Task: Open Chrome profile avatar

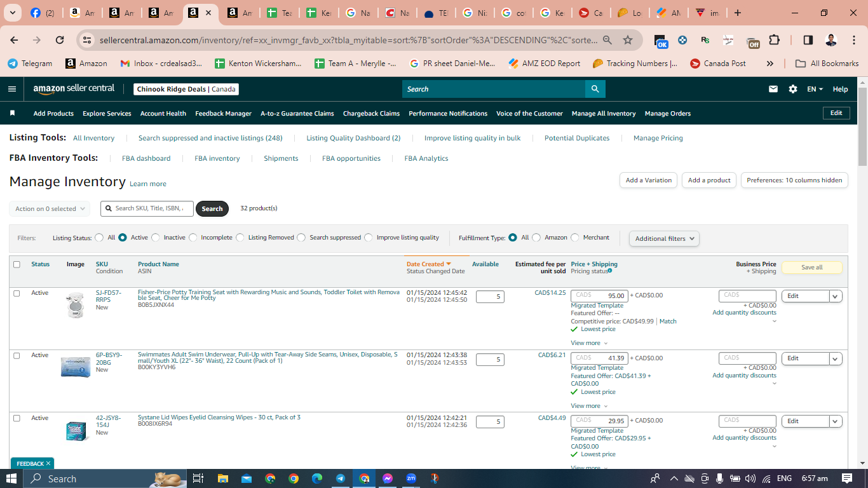Action: [831, 40]
